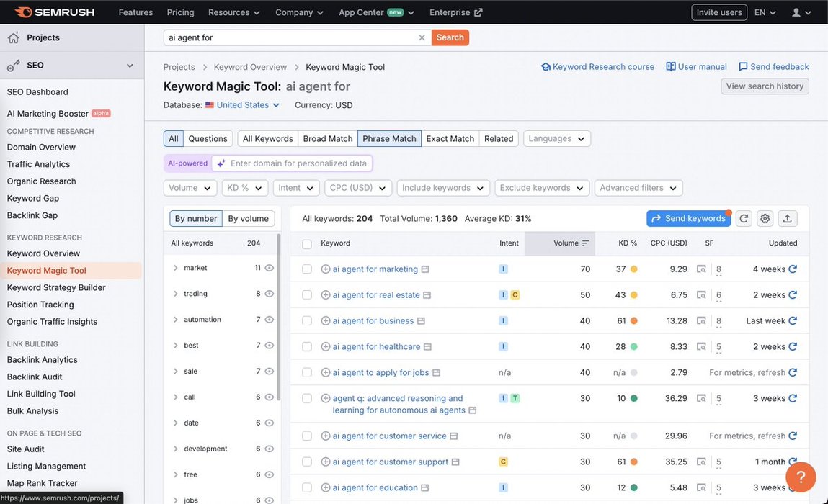Open SERP icon after 'ai agent for customer support'
The height and width of the screenshot is (504, 828).
(x=455, y=462)
